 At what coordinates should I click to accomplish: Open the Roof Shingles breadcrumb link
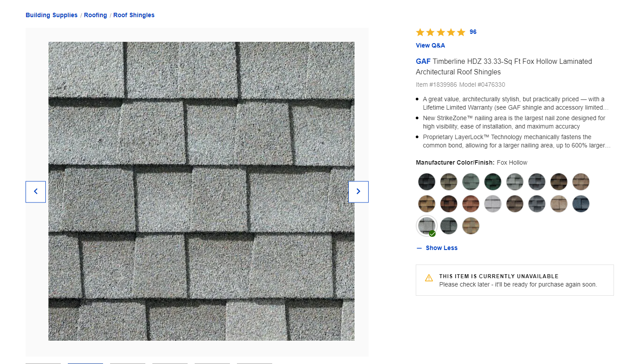click(134, 15)
